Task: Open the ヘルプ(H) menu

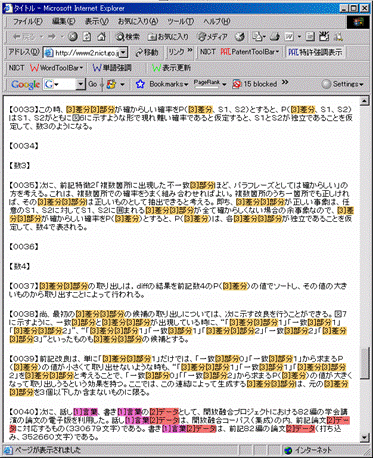Action: (217, 22)
